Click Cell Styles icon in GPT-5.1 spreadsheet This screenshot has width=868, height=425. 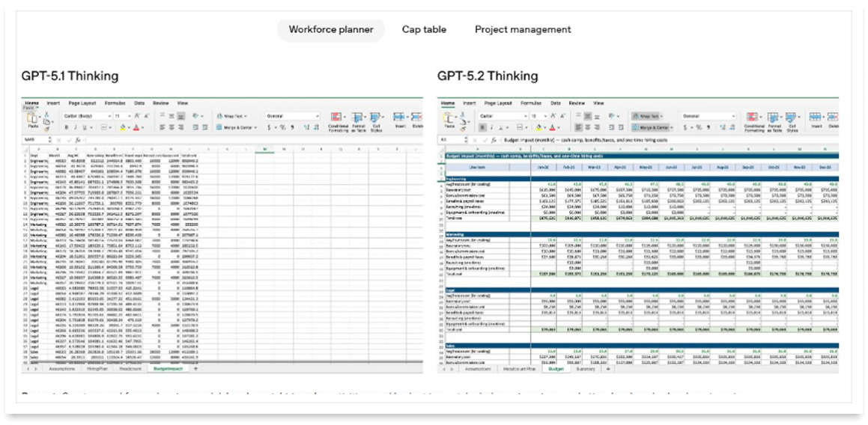point(374,117)
